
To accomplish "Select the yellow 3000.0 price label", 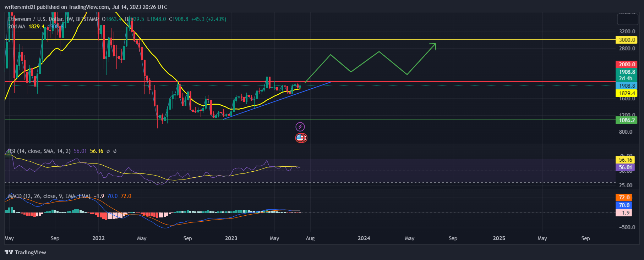I will point(627,40).
